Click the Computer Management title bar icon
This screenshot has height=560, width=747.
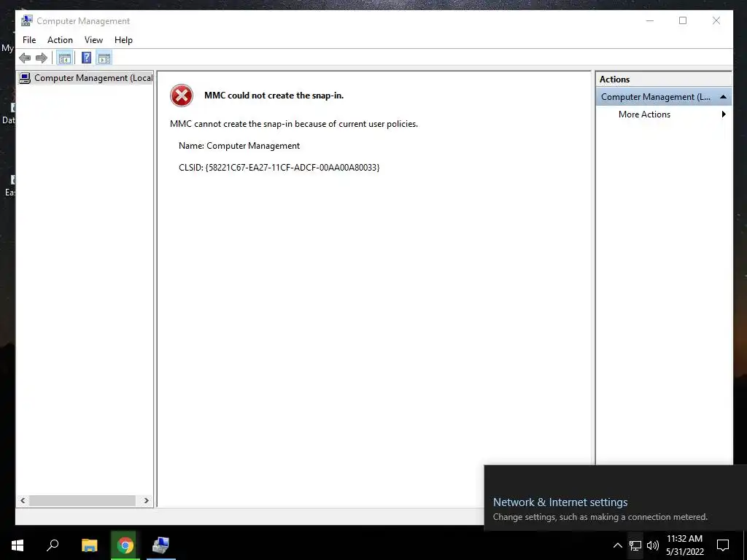coord(27,20)
